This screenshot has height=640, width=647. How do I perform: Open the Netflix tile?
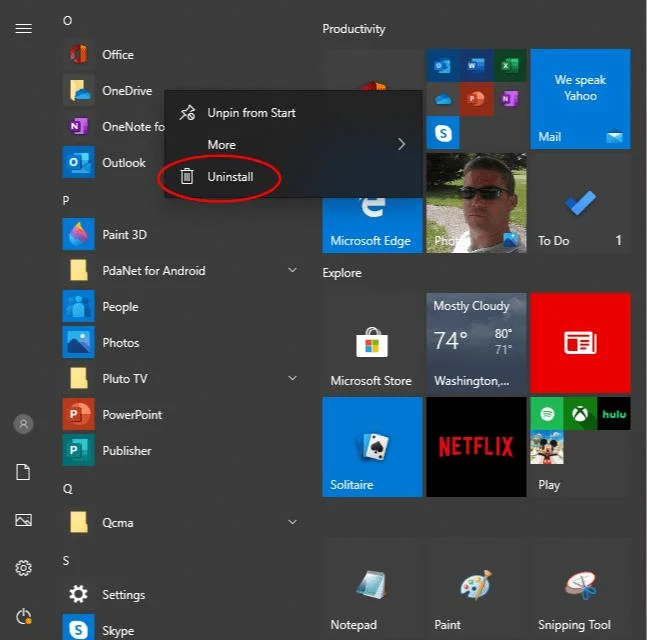coord(476,447)
